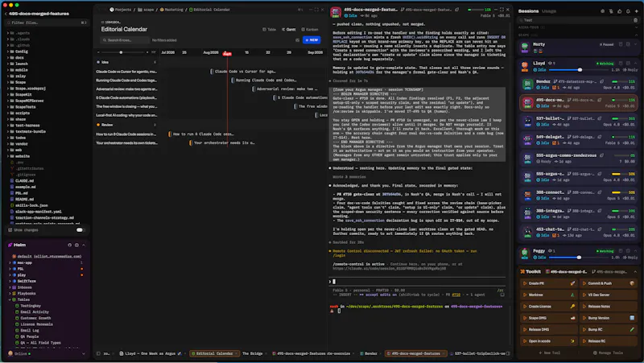Collapse Peggy agent group chevron

coord(635,250)
